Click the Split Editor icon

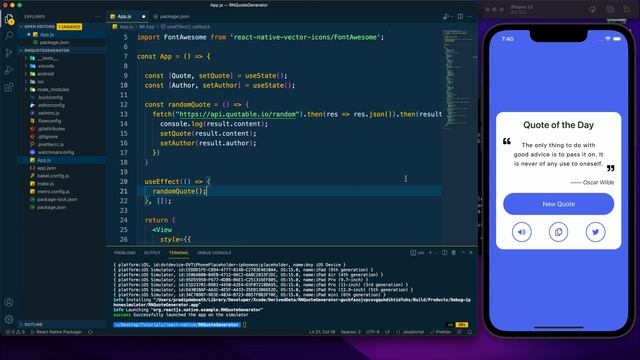(x=460, y=16)
